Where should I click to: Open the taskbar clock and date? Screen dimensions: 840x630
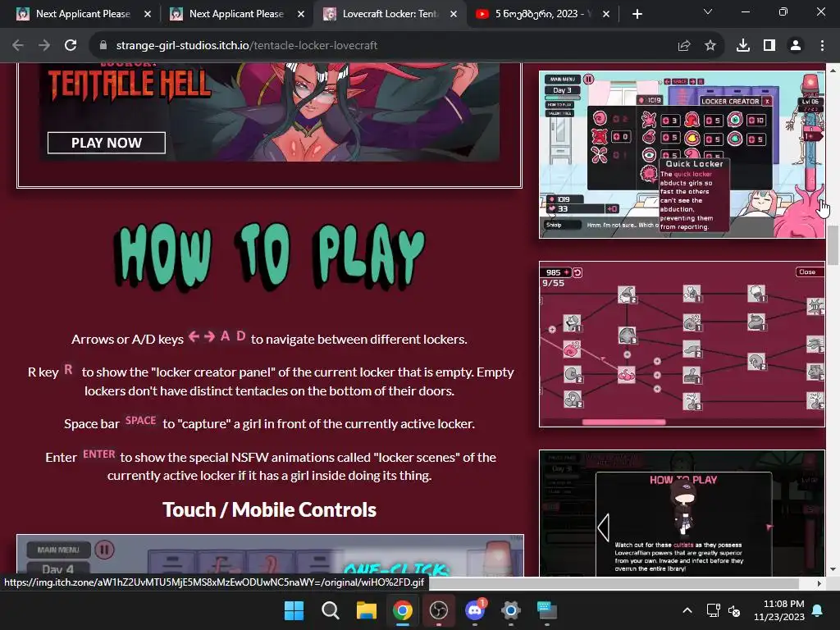779,610
